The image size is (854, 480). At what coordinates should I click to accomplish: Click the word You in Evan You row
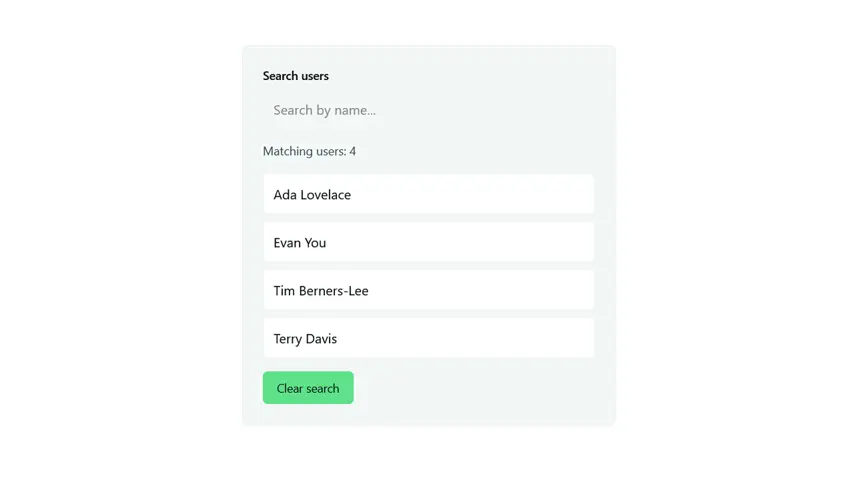click(x=315, y=242)
